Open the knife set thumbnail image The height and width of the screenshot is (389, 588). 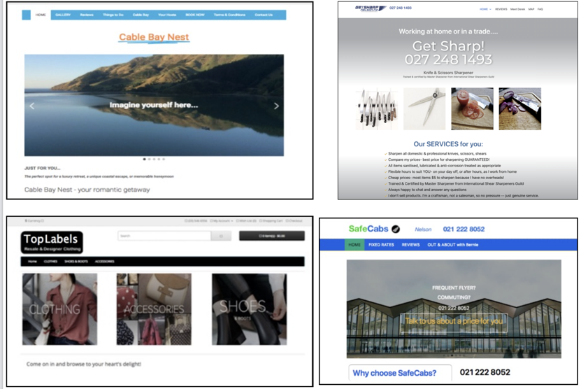[x=376, y=109]
